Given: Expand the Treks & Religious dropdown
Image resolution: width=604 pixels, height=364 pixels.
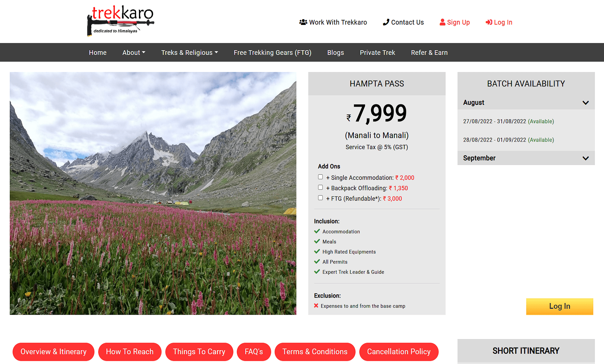Looking at the screenshot, I should (x=189, y=53).
